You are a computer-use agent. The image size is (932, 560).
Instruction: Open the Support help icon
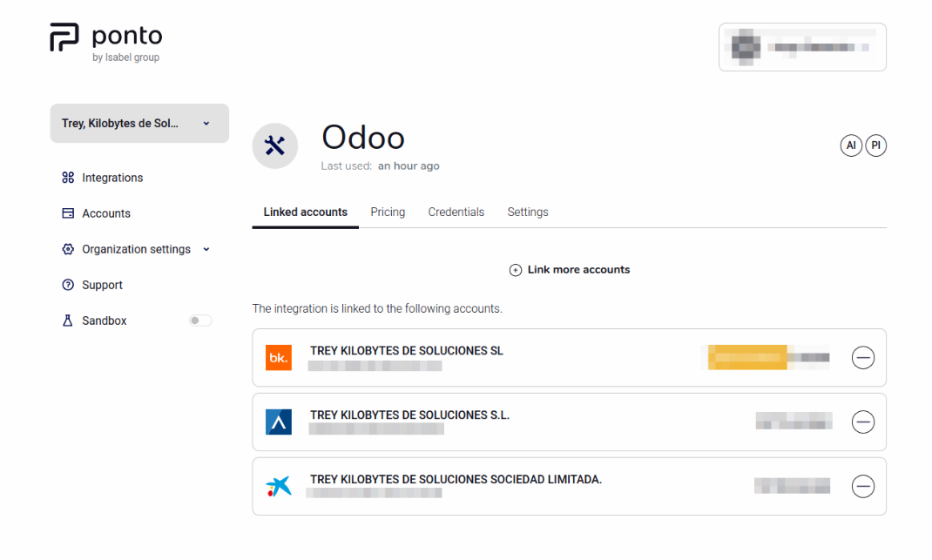[68, 285]
